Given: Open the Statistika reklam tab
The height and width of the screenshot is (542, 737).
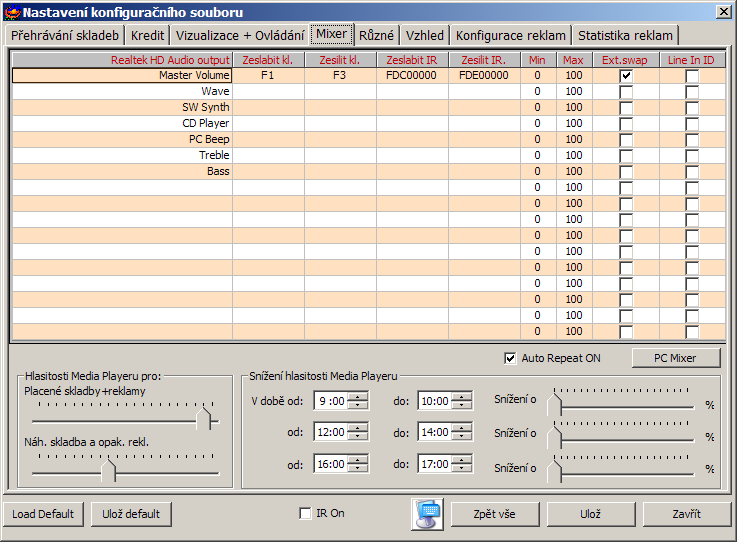Looking at the screenshot, I should pos(625,35).
